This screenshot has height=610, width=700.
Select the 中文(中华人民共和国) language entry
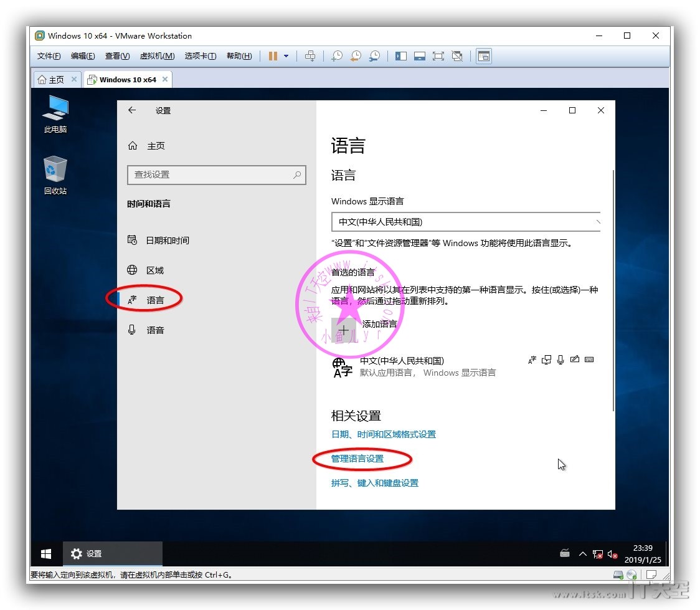(x=463, y=367)
